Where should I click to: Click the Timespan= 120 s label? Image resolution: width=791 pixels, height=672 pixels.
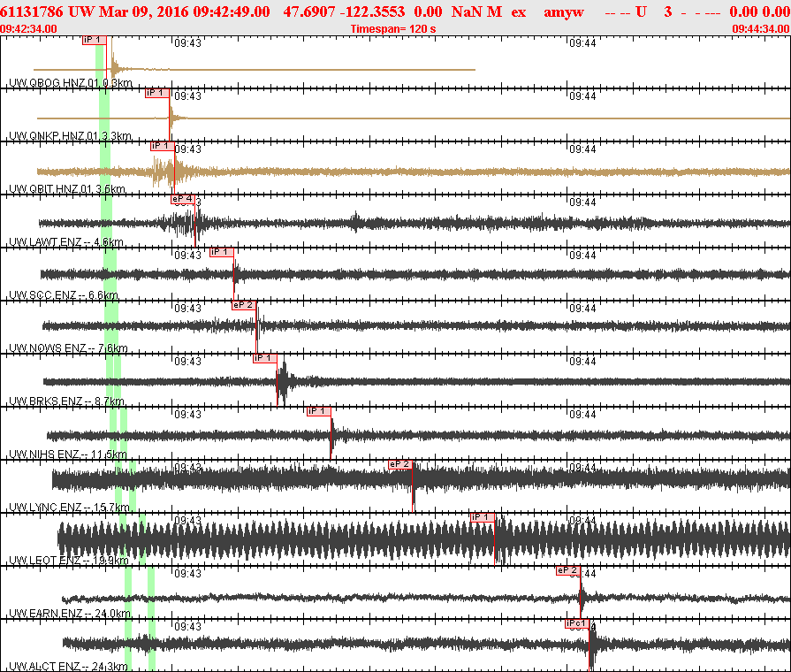pyautogui.click(x=393, y=29)
